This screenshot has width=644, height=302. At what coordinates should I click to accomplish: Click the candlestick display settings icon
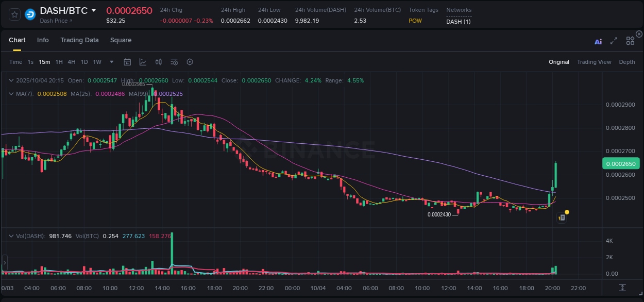coord(159,62)
